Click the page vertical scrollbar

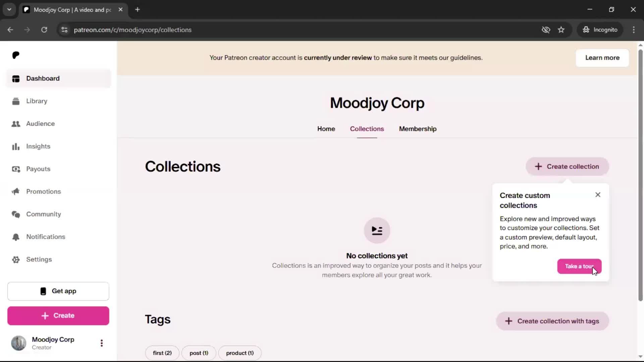(x=640, y=175)
